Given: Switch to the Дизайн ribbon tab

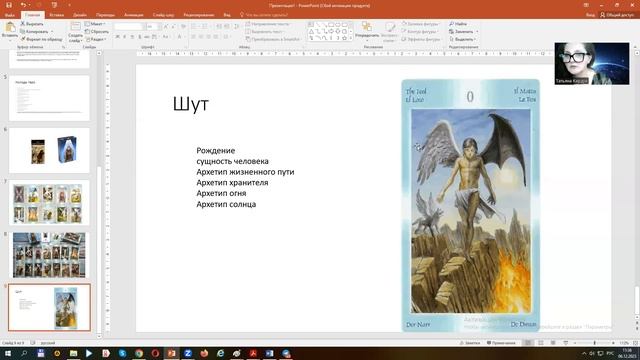Looking at the screenshot, I should 80,15.
